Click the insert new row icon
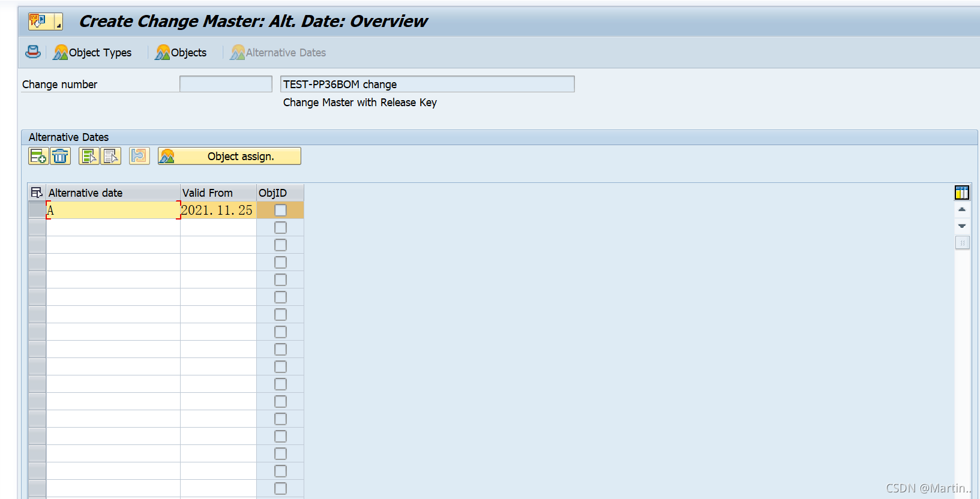The image size is (980, 499). click(x=38, y=156)
